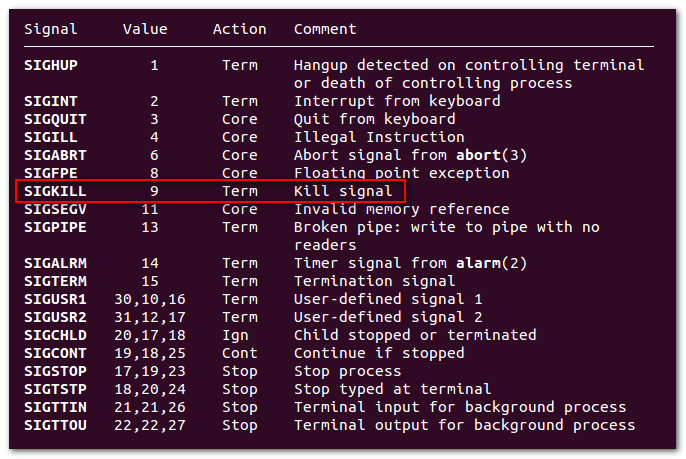
Task: Click the SIGKILL signal name
Action: pyautogui.click(x=55, y=191)
